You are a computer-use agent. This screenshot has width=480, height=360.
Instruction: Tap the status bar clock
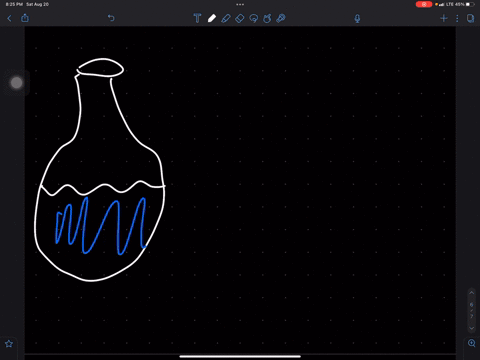(14, 4)
